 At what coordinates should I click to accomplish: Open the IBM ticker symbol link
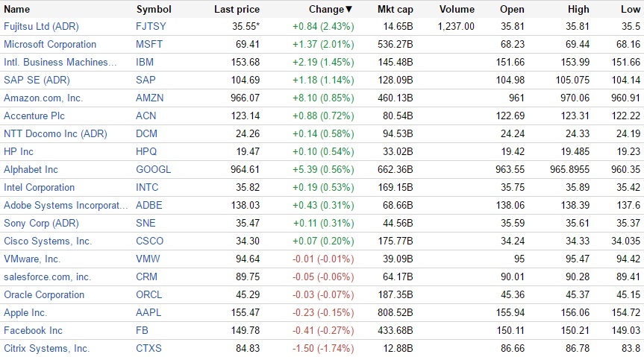pyautogui.click(x=145, y=62)
